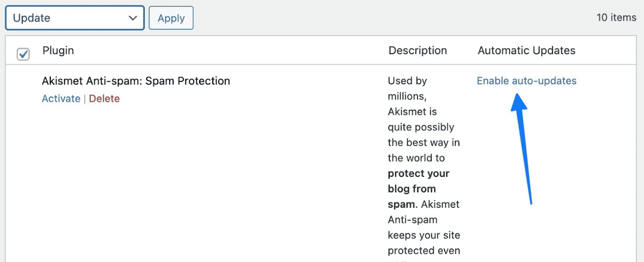Delete the Akismet Anti-spam plugin

[104, 99]
